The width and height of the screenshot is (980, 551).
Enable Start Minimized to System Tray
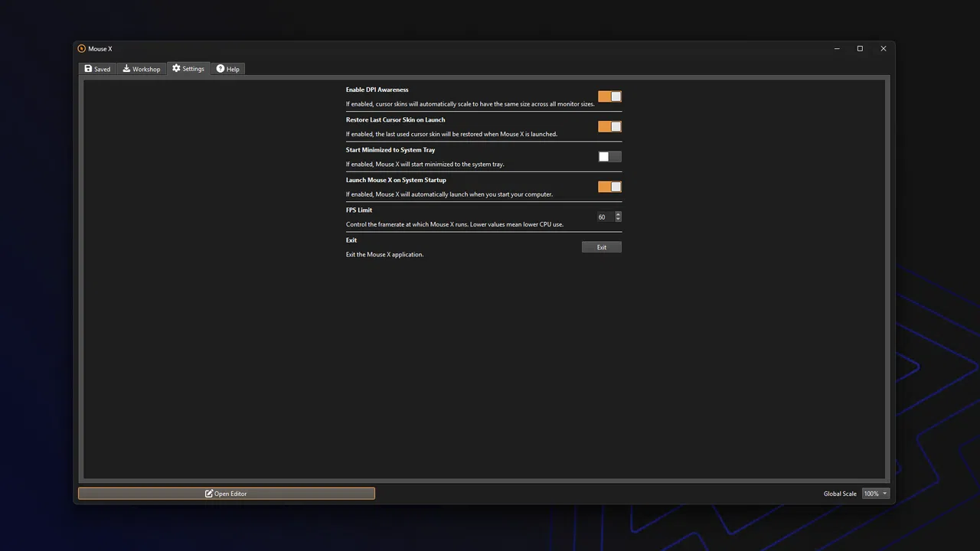point(609,156)
